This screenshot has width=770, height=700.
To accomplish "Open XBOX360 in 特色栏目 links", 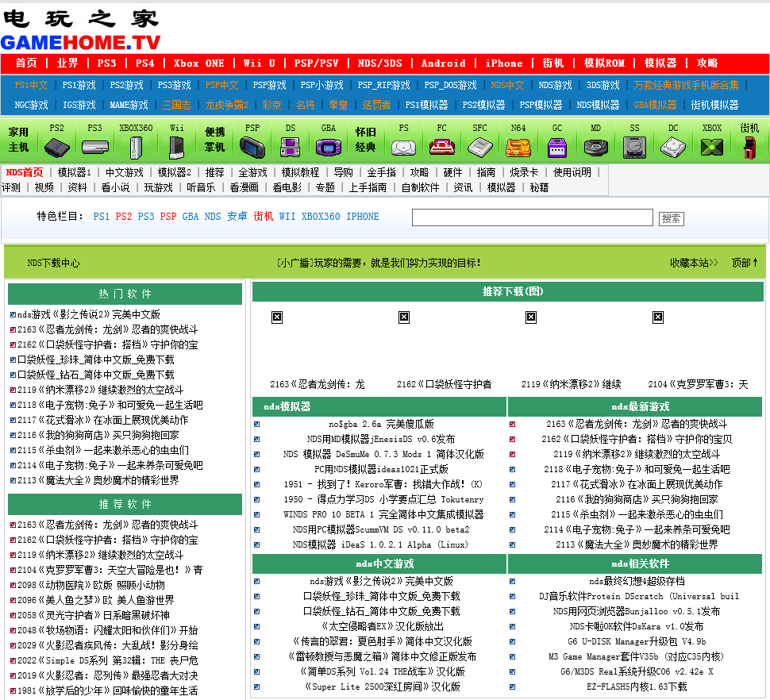I will click(321, 216).
